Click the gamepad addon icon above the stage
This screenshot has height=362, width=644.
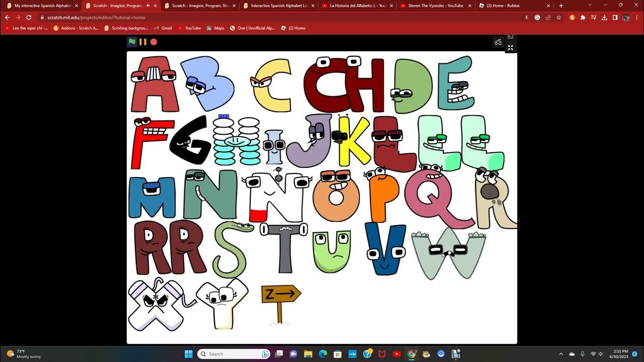pyautogui.click(x=498, y=42)
